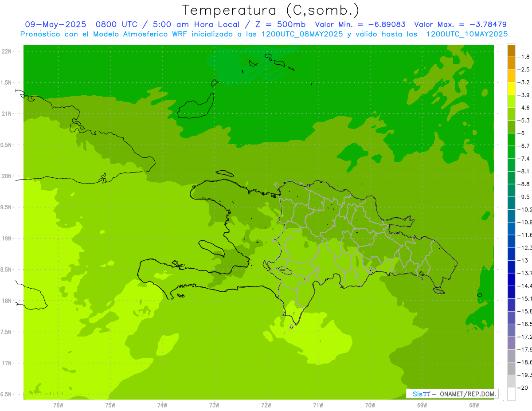The image size is (532, 411).
Task: Click the '70W' longitude axis label
Action: click(370, 405)
